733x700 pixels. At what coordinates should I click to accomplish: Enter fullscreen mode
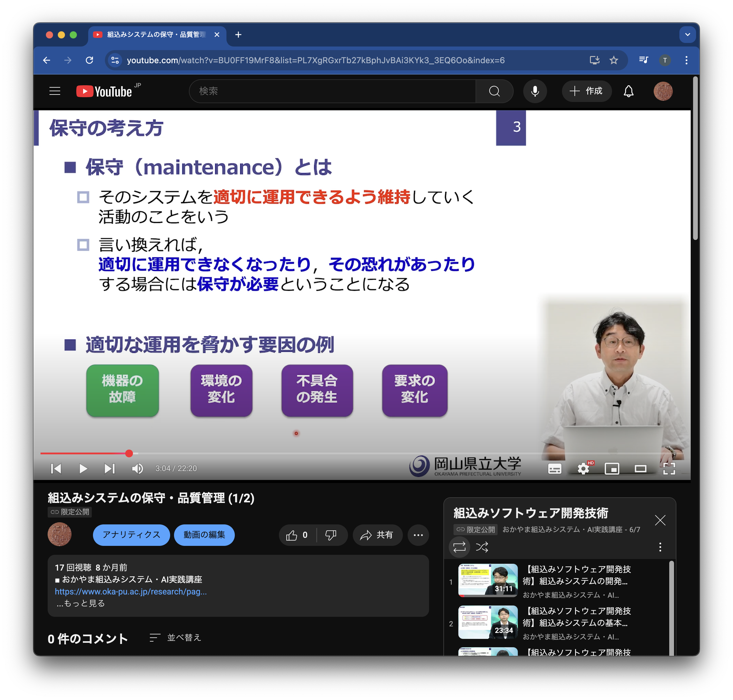[669, 469]
